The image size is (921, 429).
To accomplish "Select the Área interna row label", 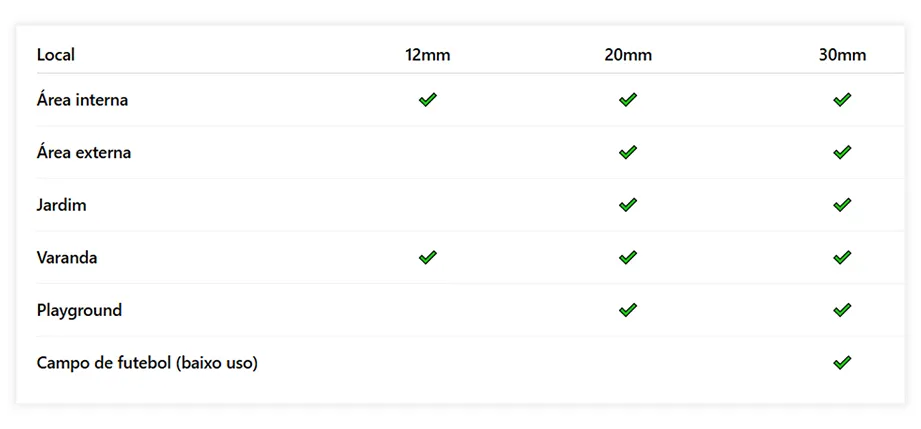I will coord(82,100).
